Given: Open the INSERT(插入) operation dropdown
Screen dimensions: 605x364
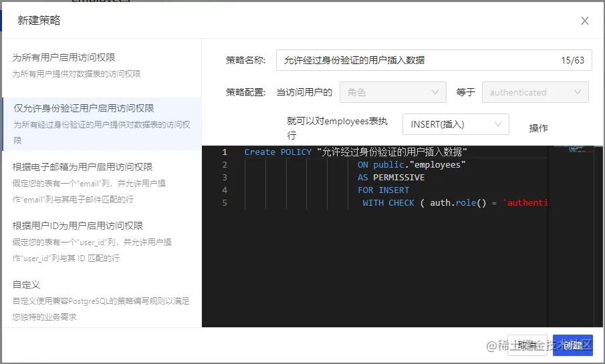Looking at the screenshot, I should tap(456, 124).
